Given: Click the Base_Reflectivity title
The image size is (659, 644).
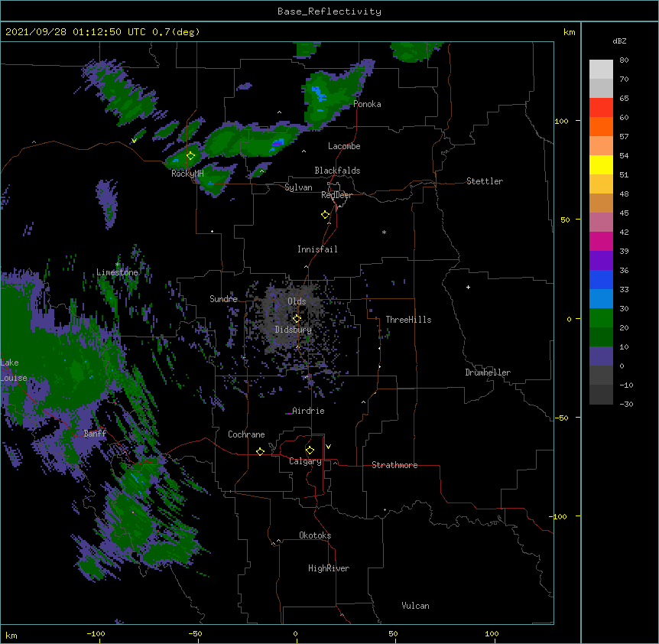Looking at the screenshot, I should [x=329, y=11].
